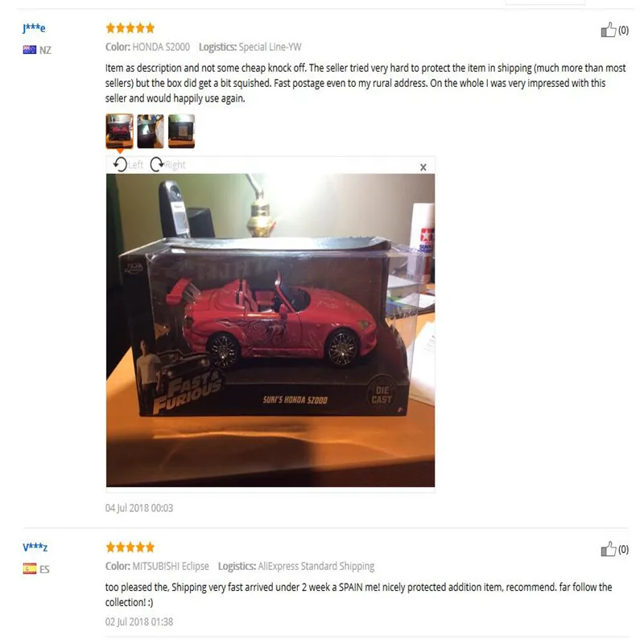Click the New Zealand flag icon
The image size is (644, 644).
[30, 50]
